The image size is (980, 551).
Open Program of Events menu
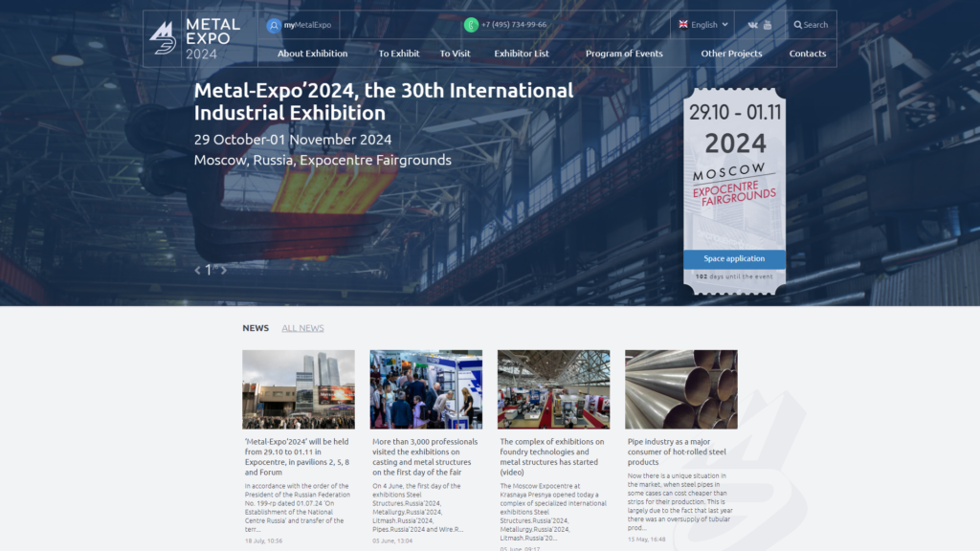[624, 54]
